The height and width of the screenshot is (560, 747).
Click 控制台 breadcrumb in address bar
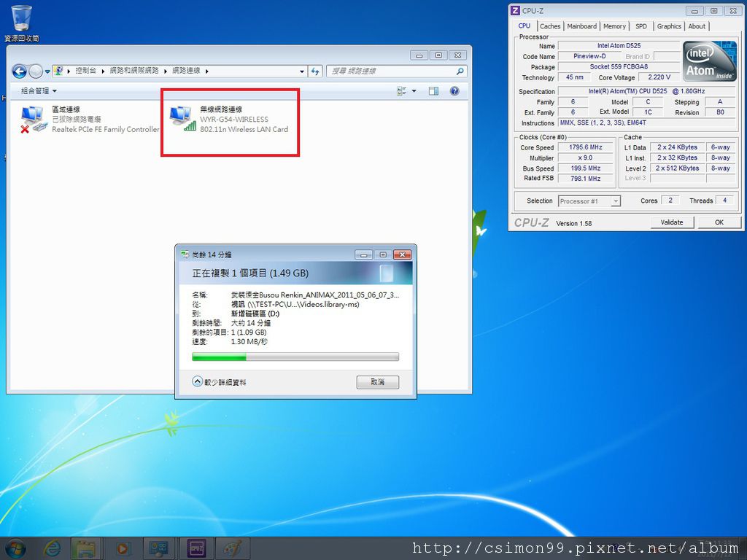[x=86, y=71]
